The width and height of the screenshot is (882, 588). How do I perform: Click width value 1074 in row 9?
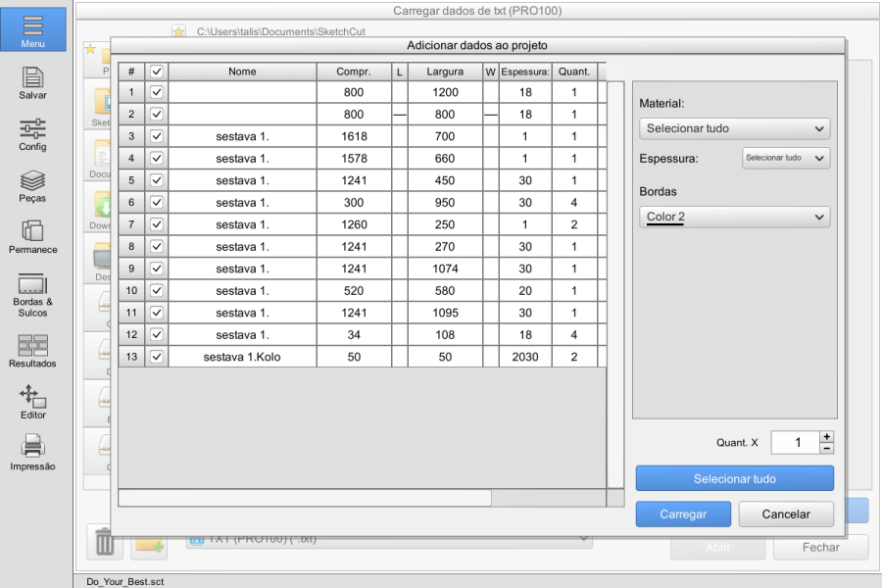(445, 269)
